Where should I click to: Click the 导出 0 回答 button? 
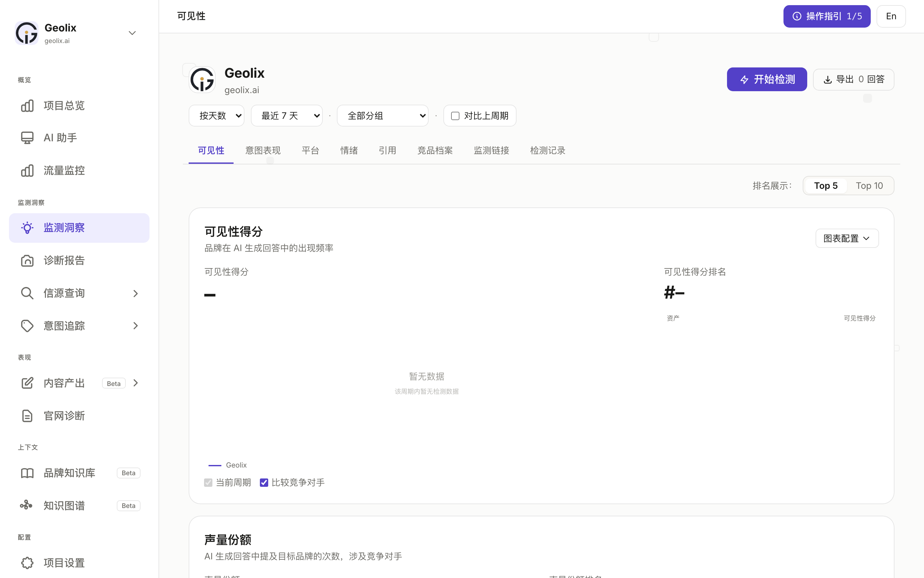pyautogui.click(x=853, y=80)
